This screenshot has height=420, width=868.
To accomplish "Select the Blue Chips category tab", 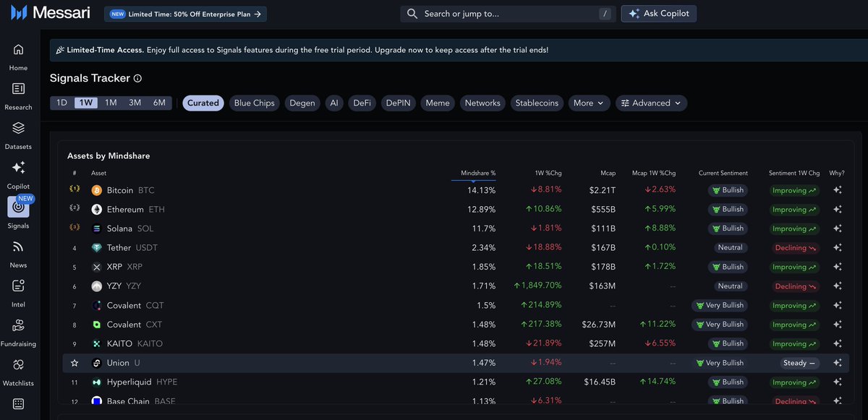I will [x=255, y=103].
